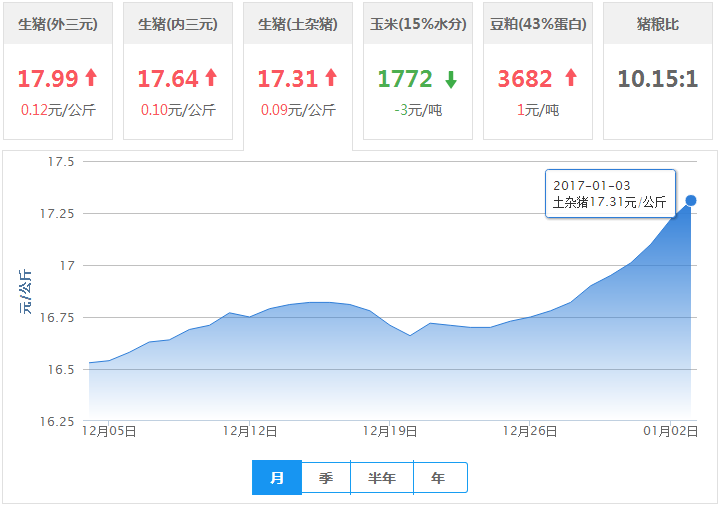Click the 17.31 price value
Image resolution: width=722 pixels, height=511 pixels.
tap(288, 79)
